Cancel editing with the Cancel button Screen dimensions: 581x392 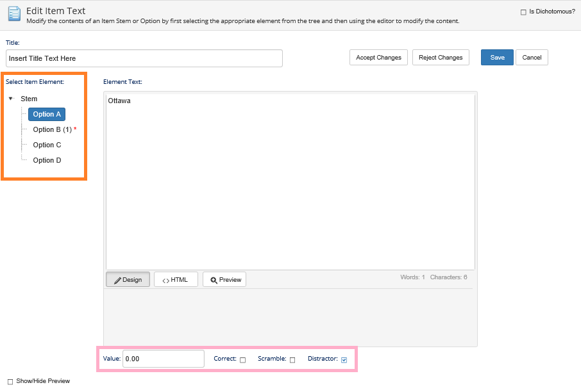(532, 58)
